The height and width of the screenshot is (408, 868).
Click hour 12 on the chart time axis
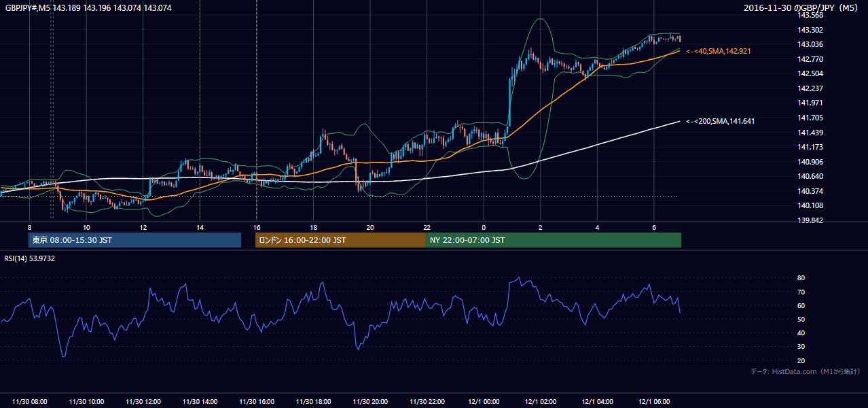[x=143, y=227]
